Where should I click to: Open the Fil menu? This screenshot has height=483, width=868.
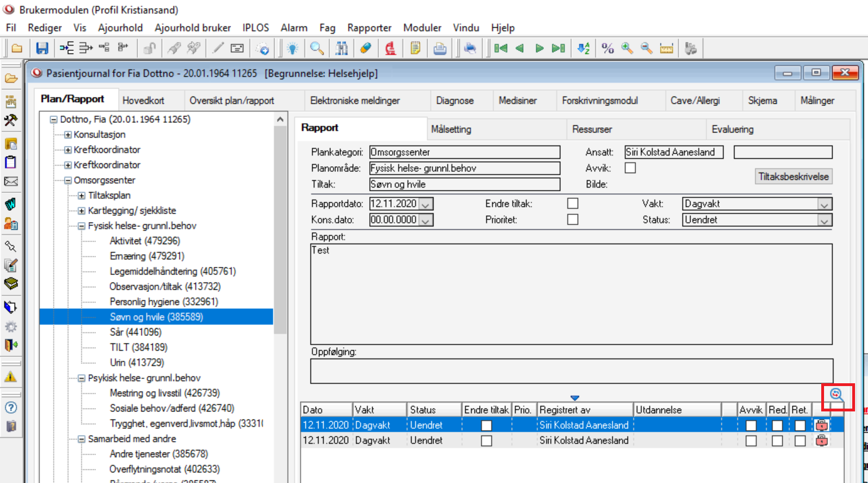tap(11, 28)
